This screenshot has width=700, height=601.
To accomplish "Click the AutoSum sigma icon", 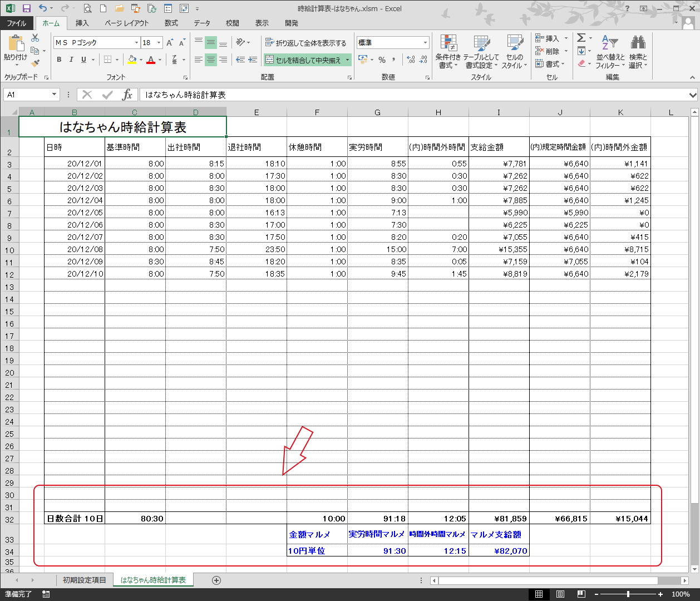I will tap(581, 38).
